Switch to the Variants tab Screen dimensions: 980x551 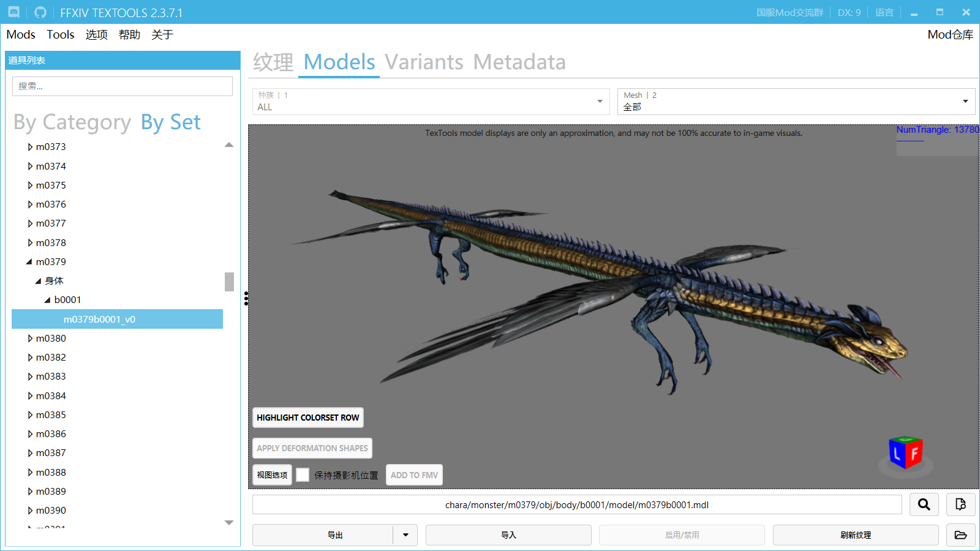point(424,62)
